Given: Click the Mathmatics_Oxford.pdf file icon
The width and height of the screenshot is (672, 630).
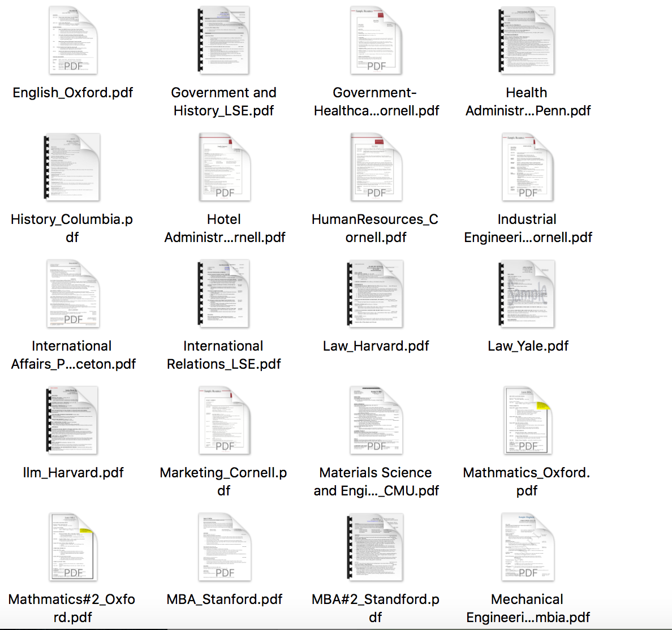Looking at the screenshot, I should click(528, 420).
